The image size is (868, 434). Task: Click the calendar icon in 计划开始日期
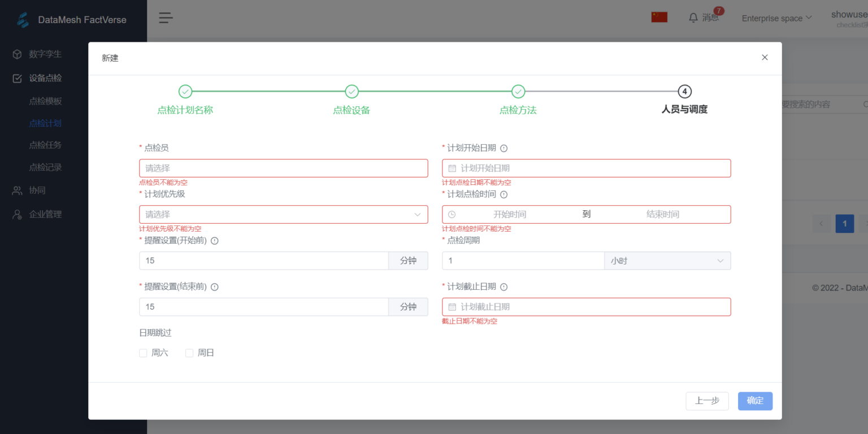click(x=451, y=168)
